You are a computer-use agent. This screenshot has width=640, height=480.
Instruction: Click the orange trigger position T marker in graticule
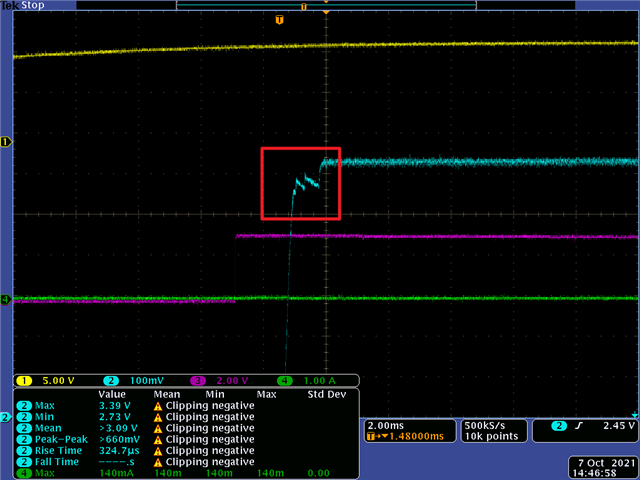[x=280, y=20]
